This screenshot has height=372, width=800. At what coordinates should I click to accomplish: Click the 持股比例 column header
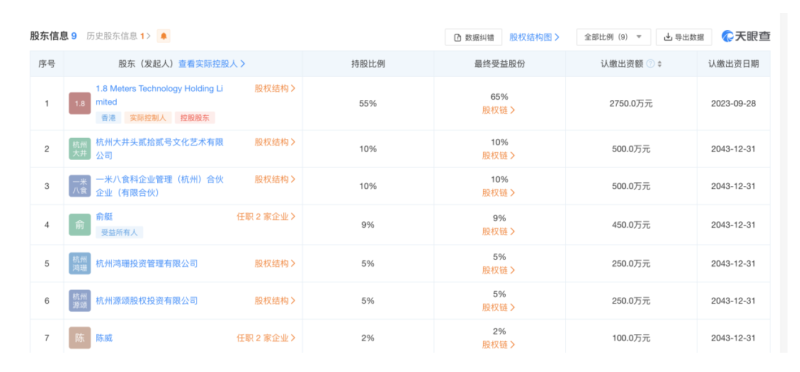(368, 64)
